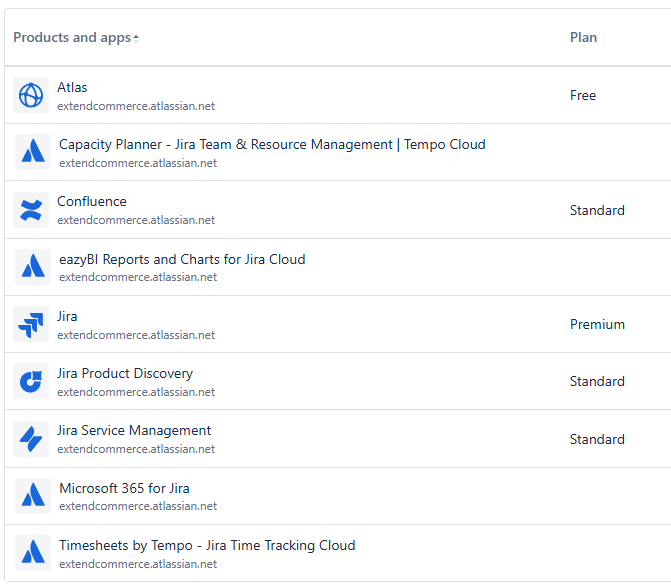This screenshot has width=671, height=584.
Task: Open Jira Product Discovery name
Action: (x=125, y=374)
